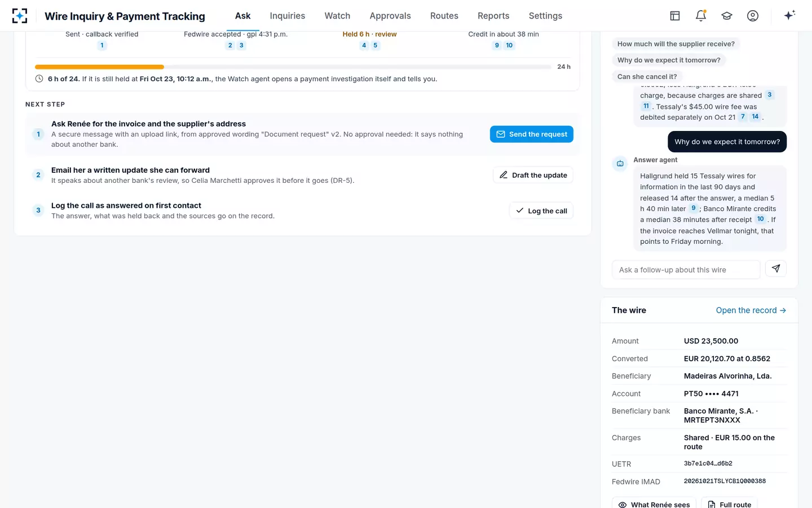Follow the Open the record link
Image resolution: width=812 pixels, height=508 pixels.
tap(751, 310)
